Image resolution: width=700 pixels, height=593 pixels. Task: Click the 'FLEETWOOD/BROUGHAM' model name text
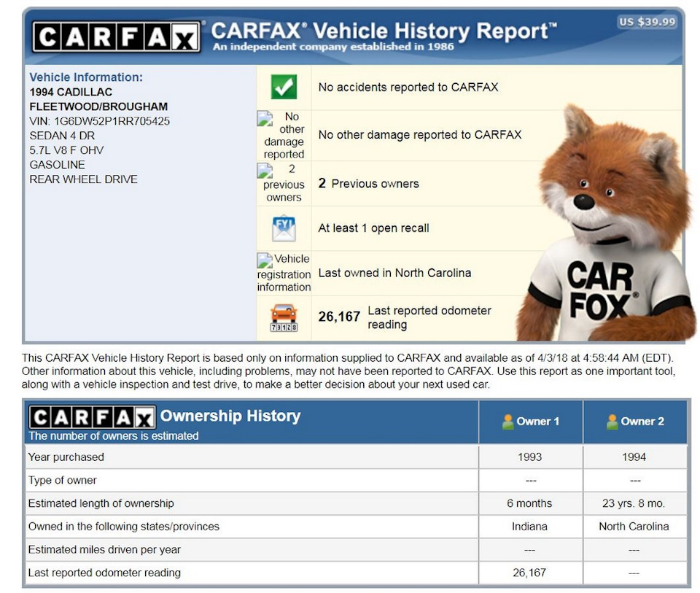[98, 106]
